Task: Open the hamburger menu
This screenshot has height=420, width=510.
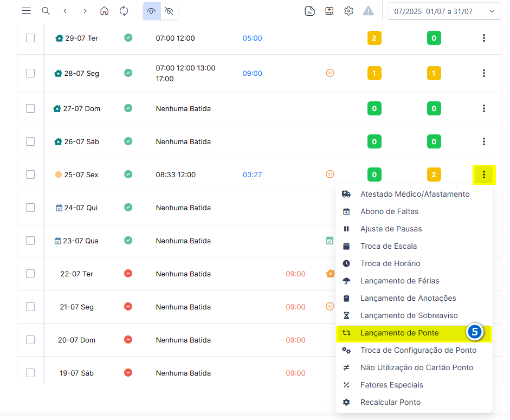Action: pos(27,11)
